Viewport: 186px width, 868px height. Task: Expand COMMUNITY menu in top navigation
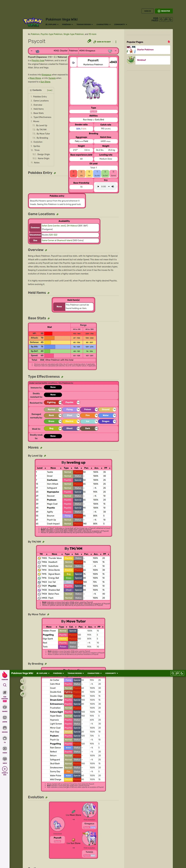(121, 25)
